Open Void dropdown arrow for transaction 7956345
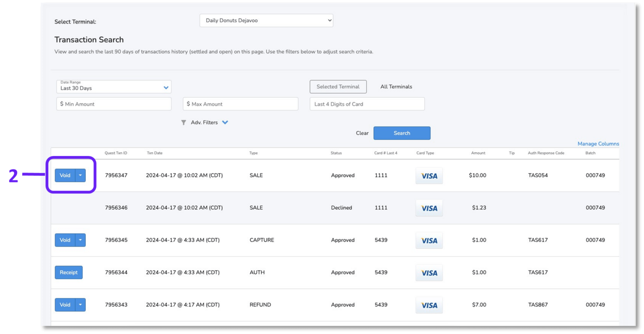The image size is (644, 334). point(80,240)
